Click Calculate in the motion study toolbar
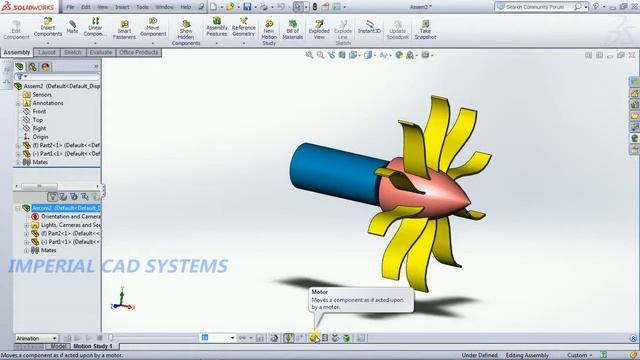 68,338
